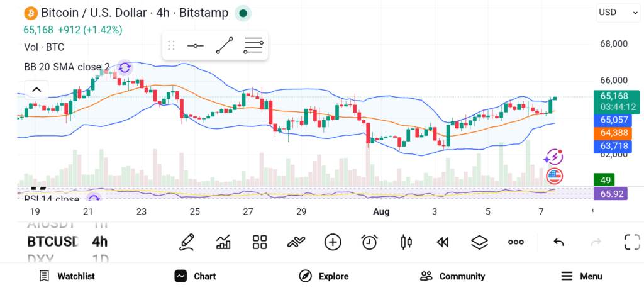Viewport: 644px width, 290px height.
Task: Open more options with the three dots
Action: [516, 242]
